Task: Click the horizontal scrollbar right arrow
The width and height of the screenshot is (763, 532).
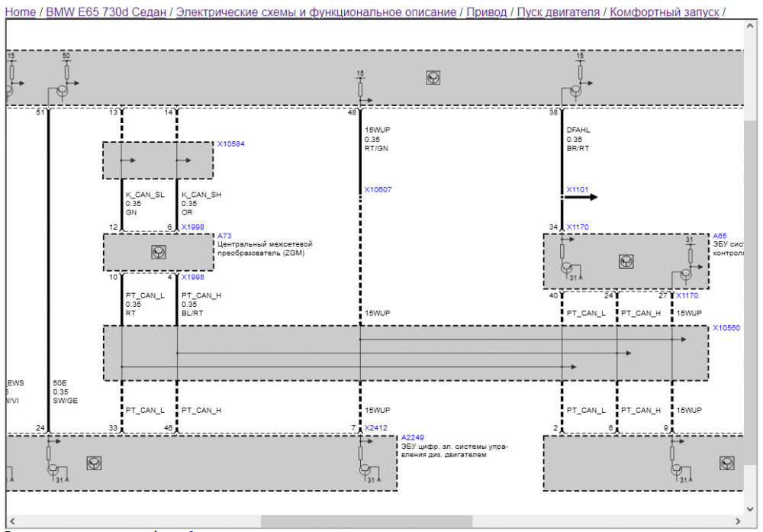Action: coord(738,521)
